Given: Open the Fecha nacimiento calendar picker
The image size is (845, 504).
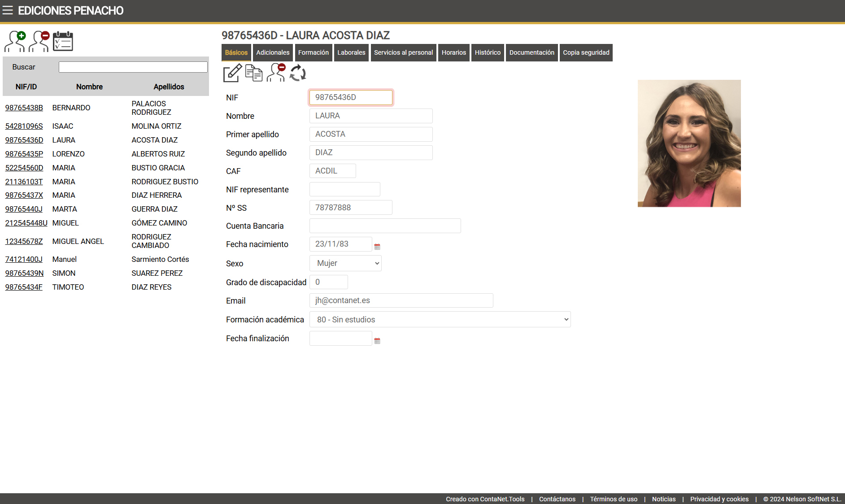Looking at the screenshot, I should pos(377,247).
